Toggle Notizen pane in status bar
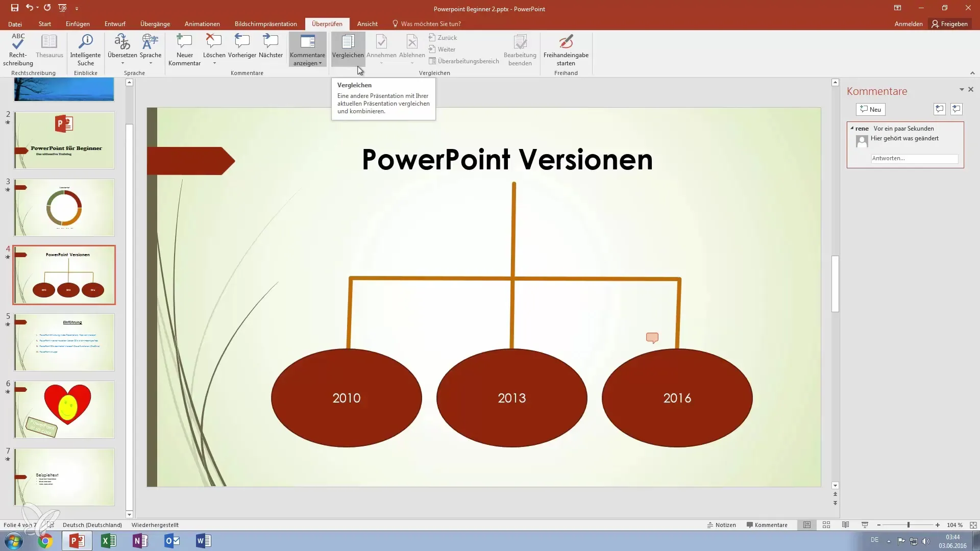 point(721,525)
